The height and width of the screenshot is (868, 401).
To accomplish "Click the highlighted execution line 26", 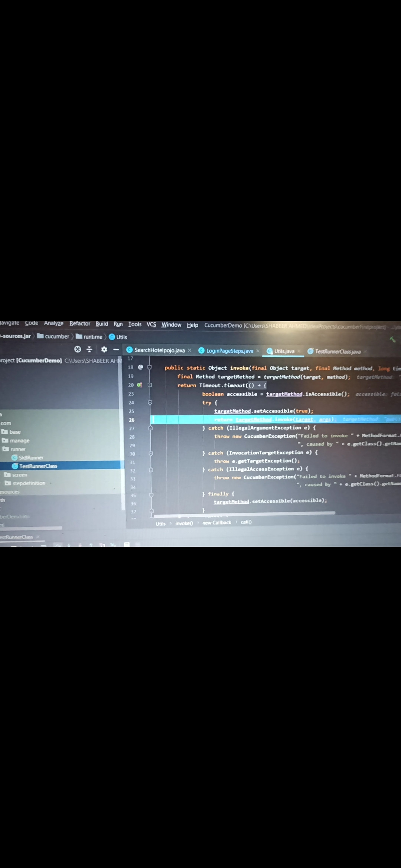I will pyautogui.click(x=276, y=419).
